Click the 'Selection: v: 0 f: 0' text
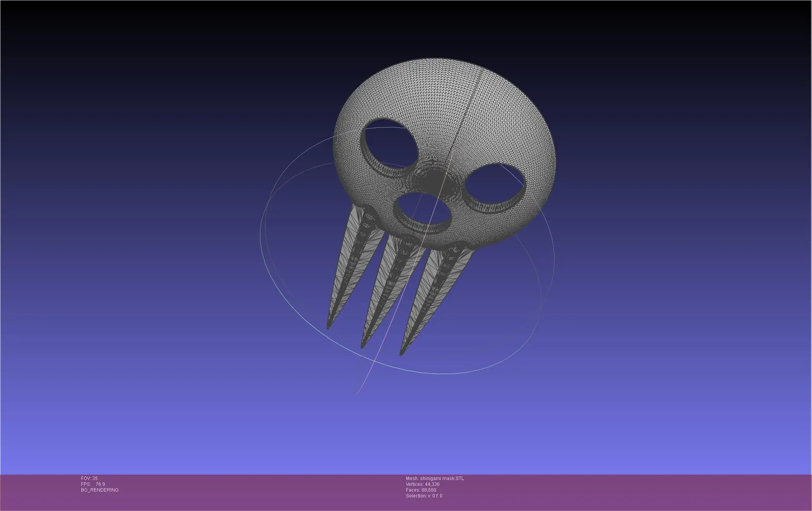The image size is (812, 511). click(424, 496)
